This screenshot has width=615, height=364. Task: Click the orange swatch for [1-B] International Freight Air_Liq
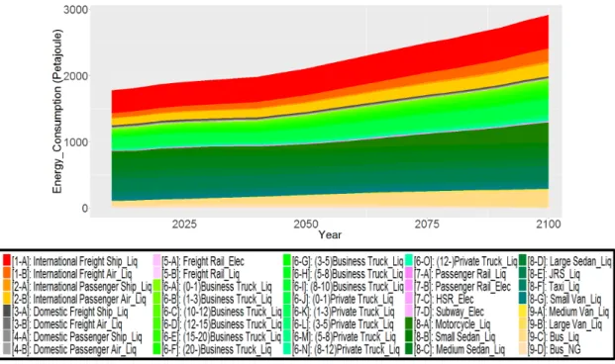7,273
